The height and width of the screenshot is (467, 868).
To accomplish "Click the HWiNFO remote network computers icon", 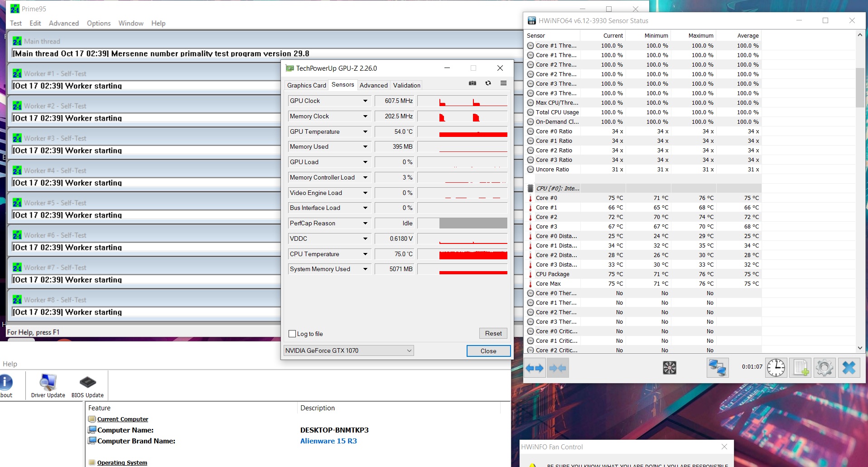I will click(718, 368).
